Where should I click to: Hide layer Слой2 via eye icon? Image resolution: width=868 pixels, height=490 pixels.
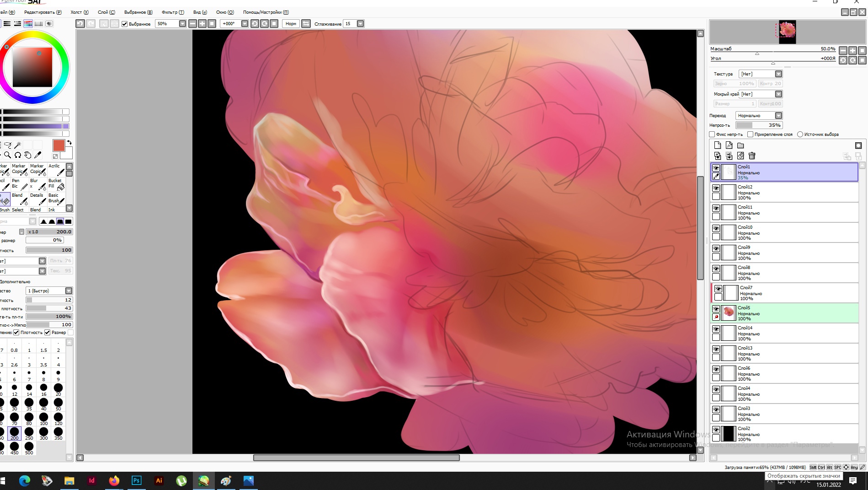coord(716,430)
